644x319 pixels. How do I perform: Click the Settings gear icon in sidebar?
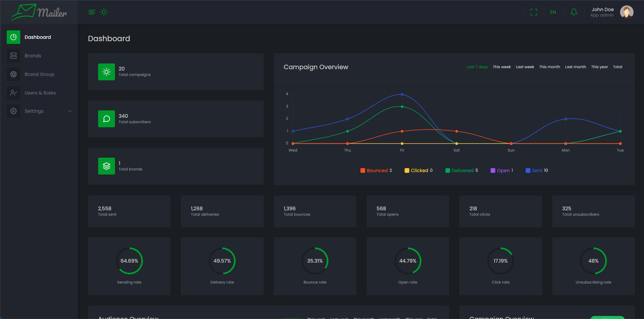[x=13, y=111]
